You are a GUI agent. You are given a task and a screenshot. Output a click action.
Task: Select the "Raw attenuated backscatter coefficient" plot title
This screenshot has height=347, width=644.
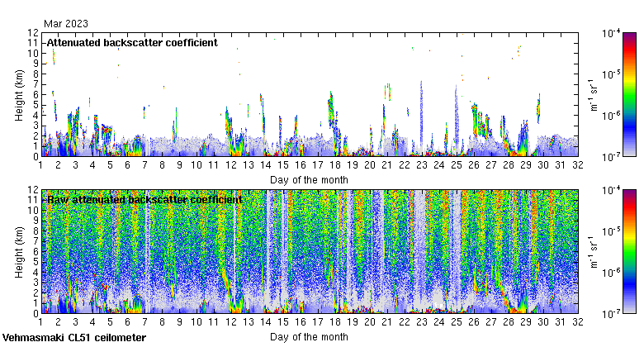(144, 200)
